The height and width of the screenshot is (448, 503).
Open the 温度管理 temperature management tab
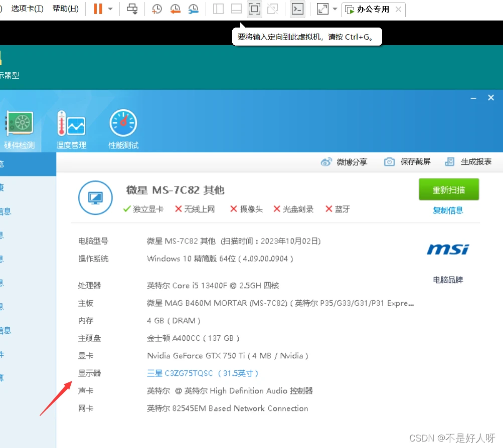(x=71, y=130)
